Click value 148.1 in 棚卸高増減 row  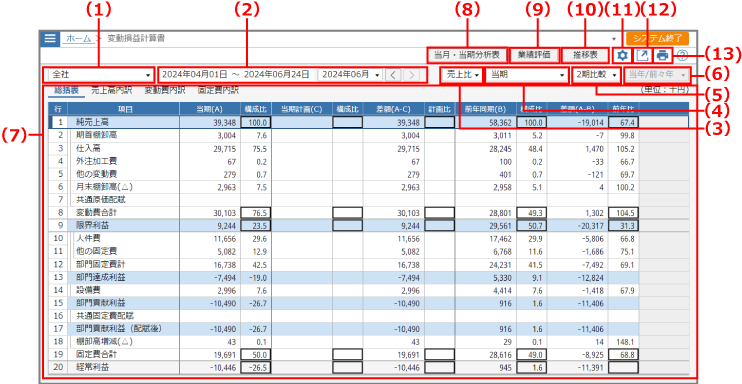(627, 341)
